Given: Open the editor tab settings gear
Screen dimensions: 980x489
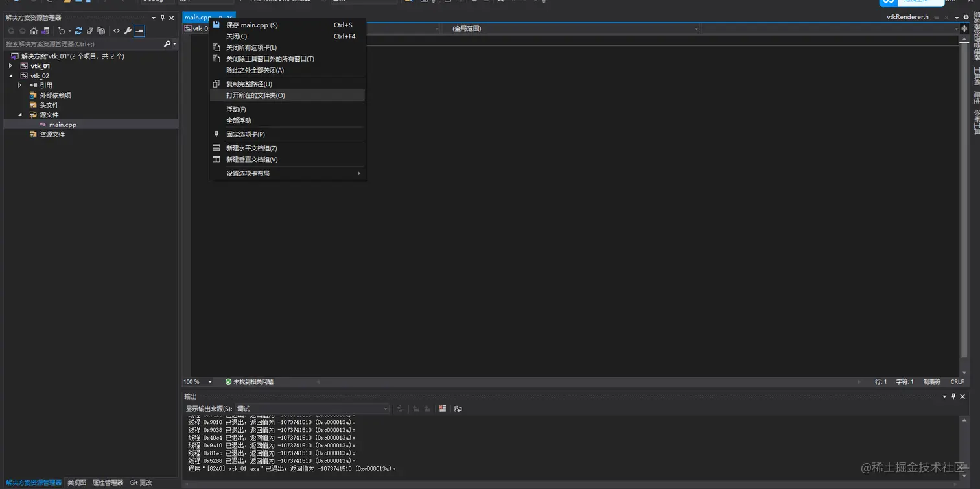Looking at the screenshot, I should (x=966, y=18).
